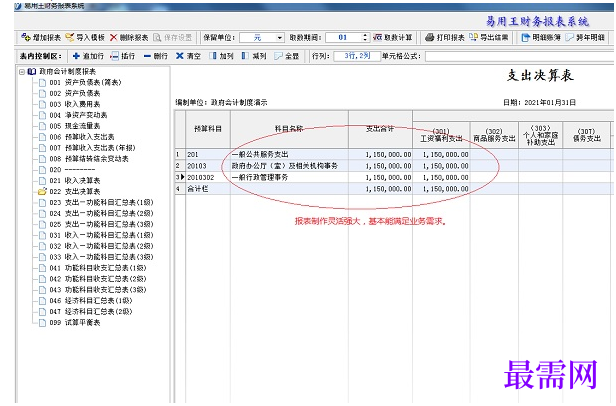The width and height of the screenshot is (616, 406).
Task: Click 删除报表 delete report button
Action: pos(129,37)
